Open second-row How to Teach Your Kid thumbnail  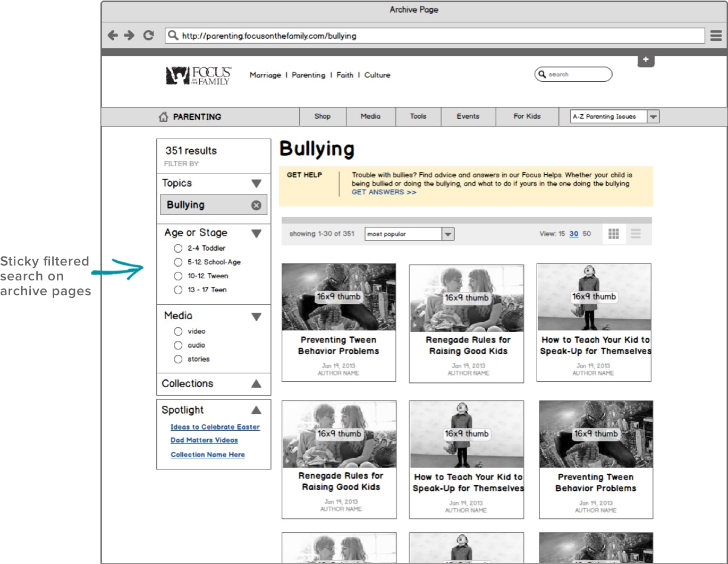point(467,434)
